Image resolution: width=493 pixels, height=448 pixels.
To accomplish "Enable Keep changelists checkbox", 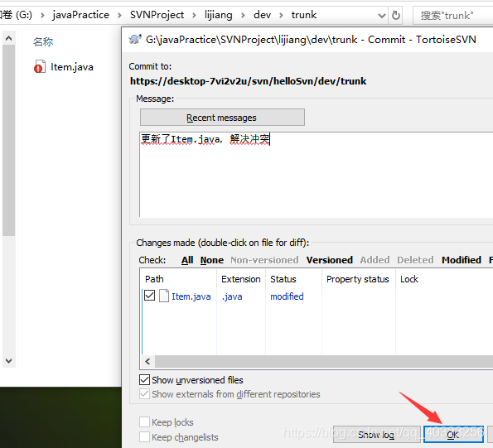I will (144, 436).
